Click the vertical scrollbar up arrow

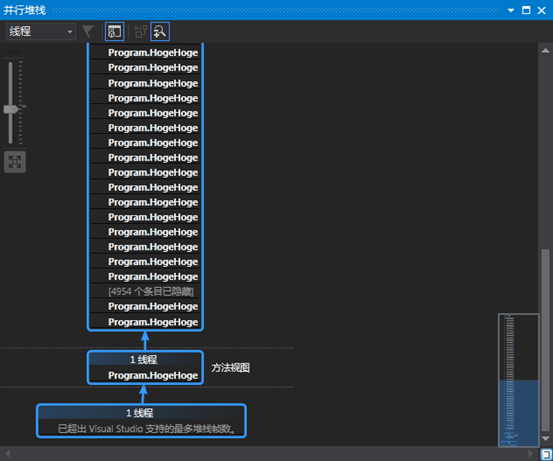pyautogui.click(x=545, y=51)
